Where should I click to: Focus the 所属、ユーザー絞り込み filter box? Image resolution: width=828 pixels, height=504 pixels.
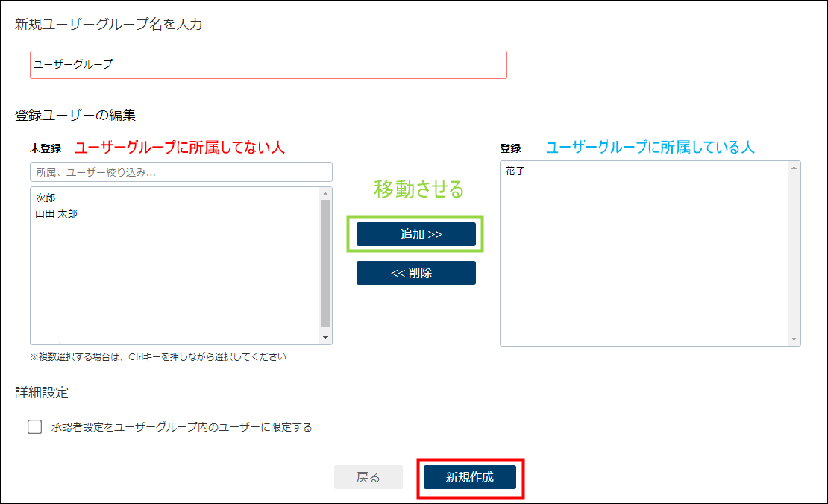(181, 172)
